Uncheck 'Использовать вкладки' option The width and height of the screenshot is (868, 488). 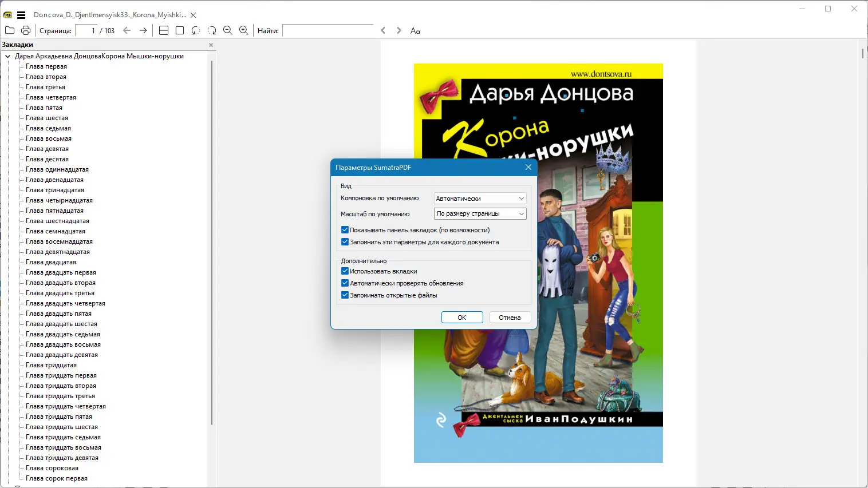click(345, 271)
